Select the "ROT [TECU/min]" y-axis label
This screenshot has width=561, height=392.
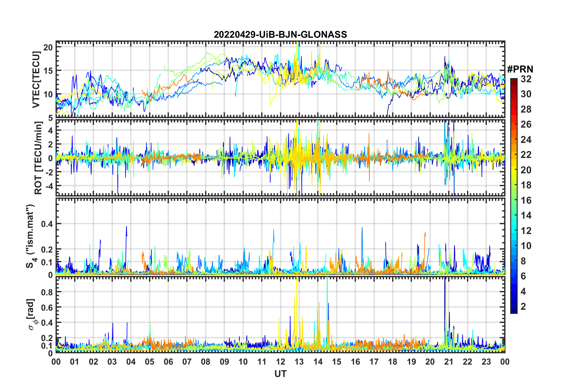[x=38, y=158]
